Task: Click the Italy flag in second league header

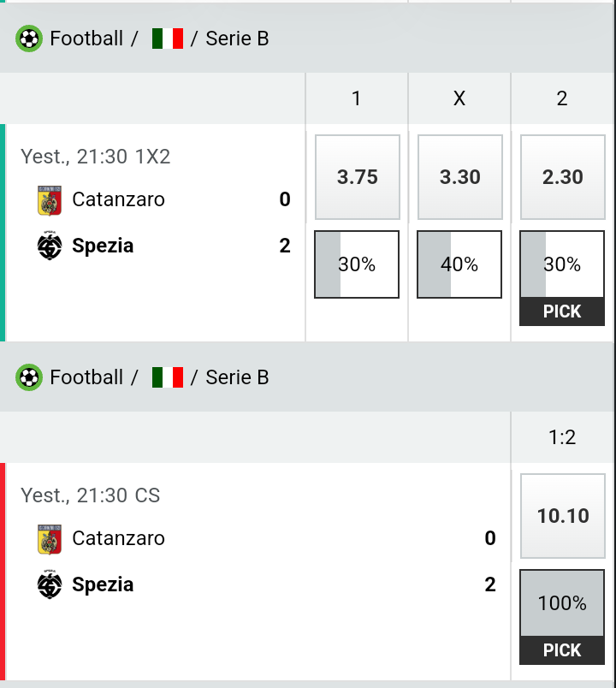Action: coord(168,377)
